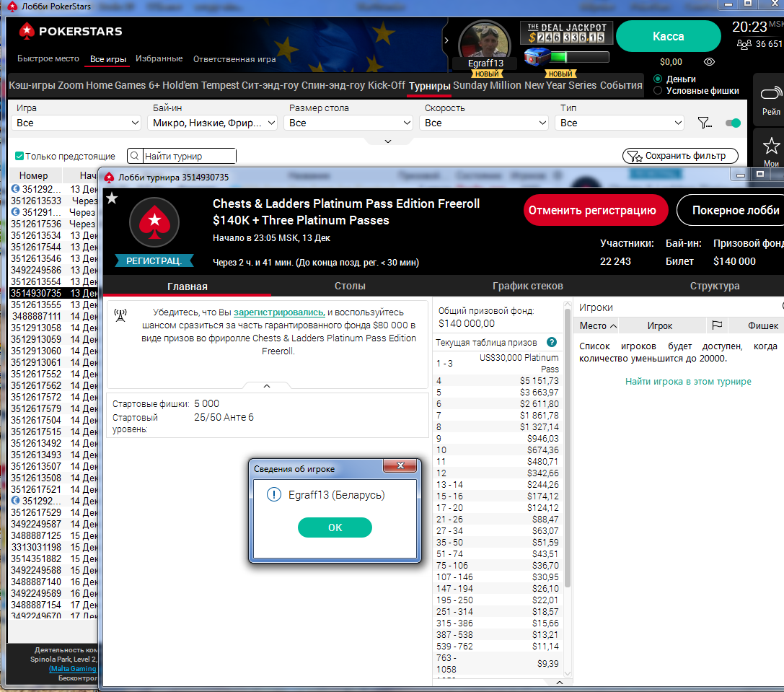Click the green chest progress bar
784x692 pixels.
click(x=580, y=57)
